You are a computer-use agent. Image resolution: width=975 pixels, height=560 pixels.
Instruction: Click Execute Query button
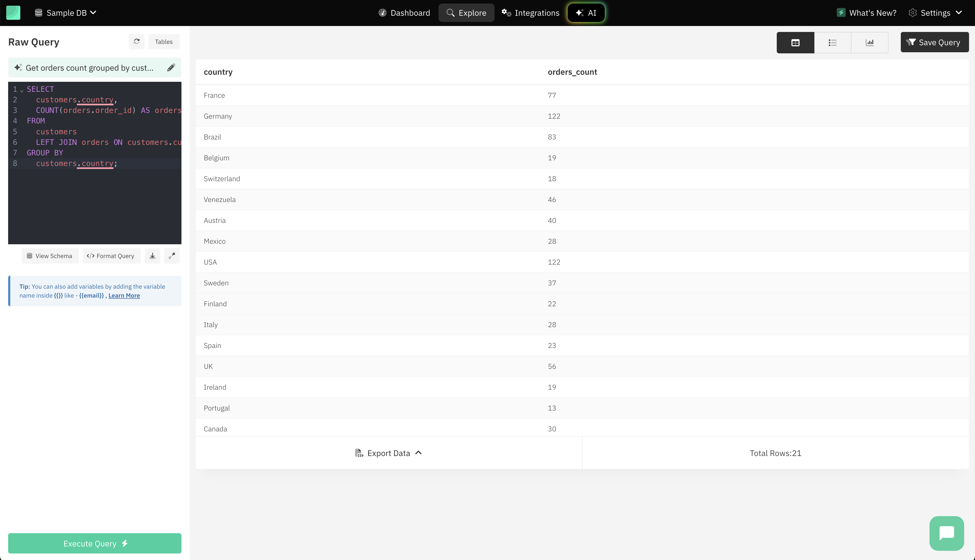95,543
